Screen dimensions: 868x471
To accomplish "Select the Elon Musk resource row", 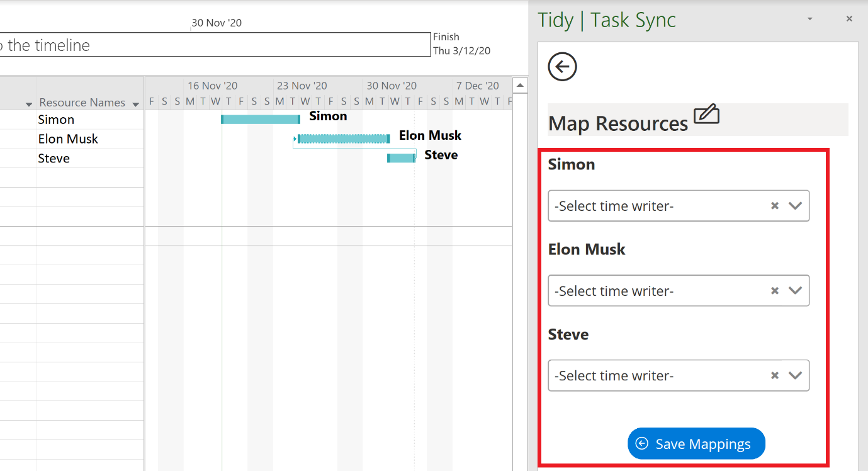I will [x=67, y=139].
